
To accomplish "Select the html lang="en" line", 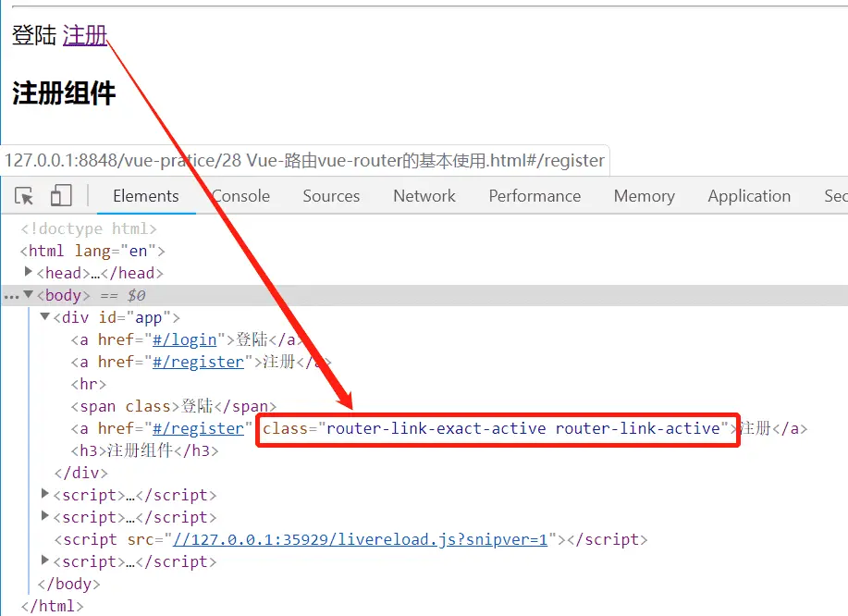I will [92, 251].
